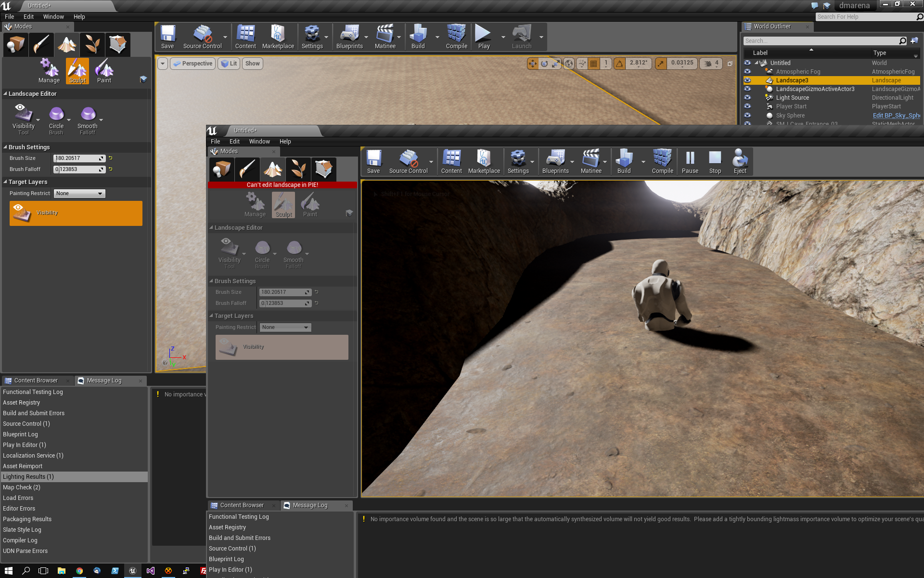Viewport: 924px width, 578px height.
Task: Maximize or restore the viewport layout
Action: (x=730, y=64)
